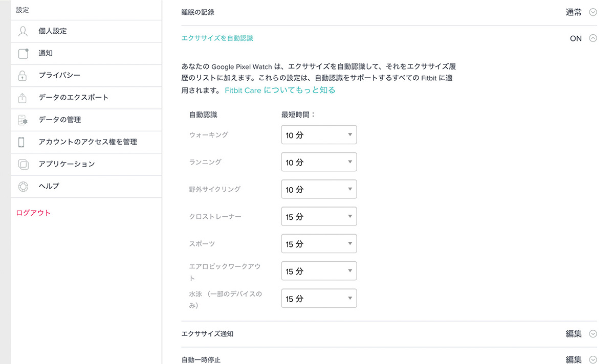
Task: Click the person icon beside 個人設定
Action: [x=23, y=31]
